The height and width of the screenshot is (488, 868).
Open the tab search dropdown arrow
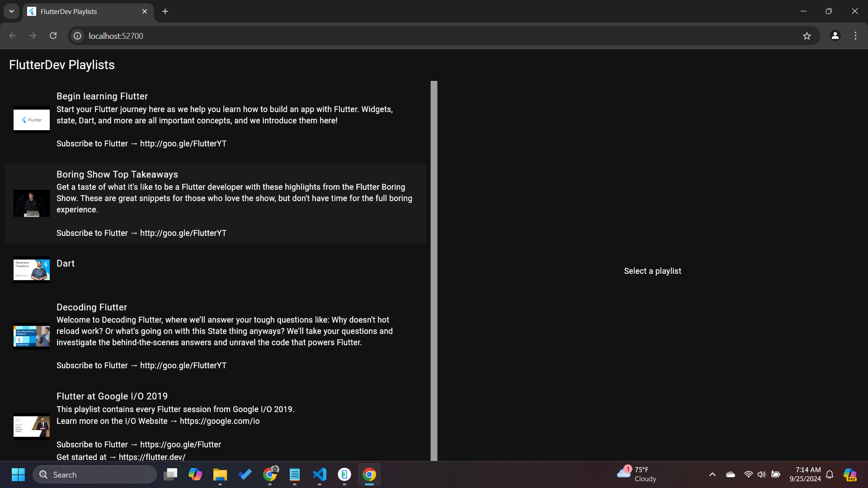click(11, 11)
